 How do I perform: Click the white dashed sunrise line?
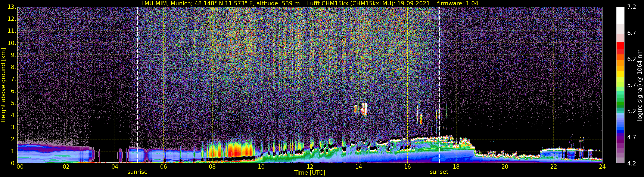[137, 85]
